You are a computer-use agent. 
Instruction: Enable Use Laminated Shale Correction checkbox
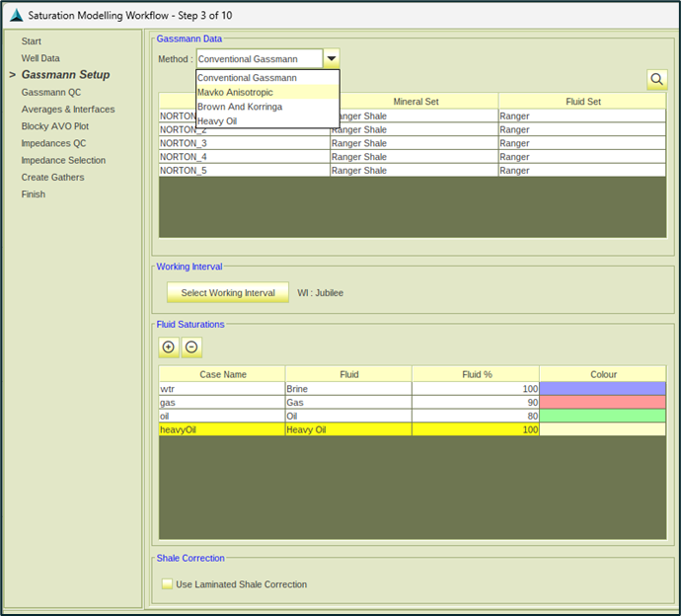point(167,583)
